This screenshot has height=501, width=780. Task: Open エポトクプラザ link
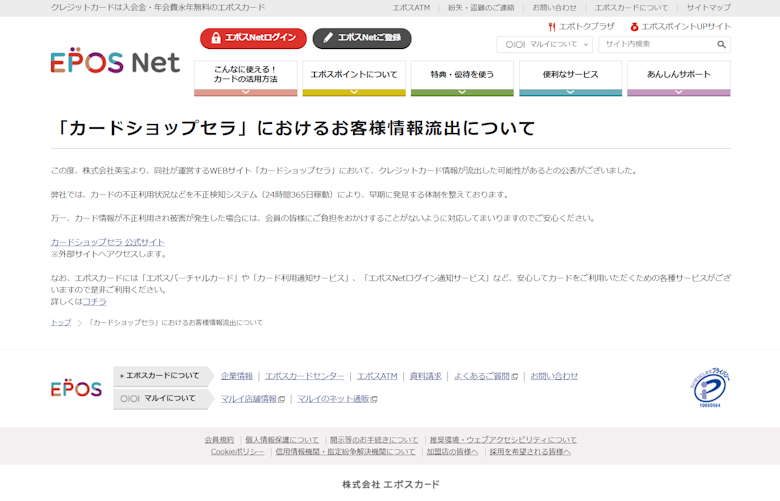coord(581,26)
